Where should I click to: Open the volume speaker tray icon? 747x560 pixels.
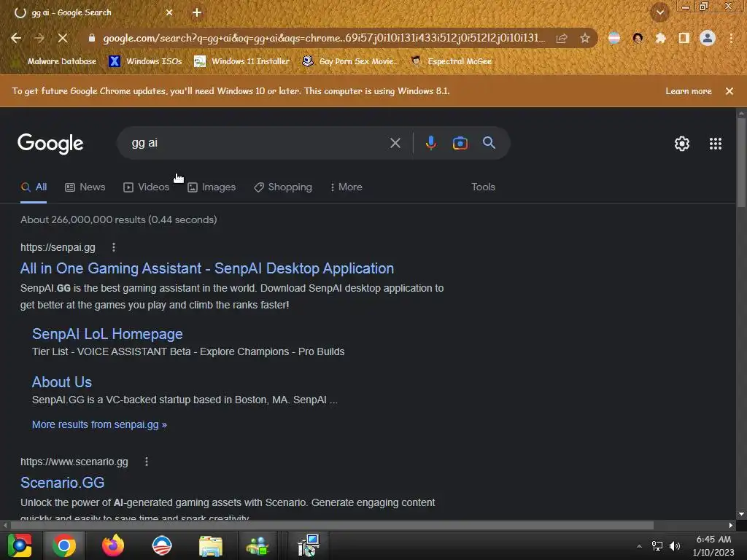[675, 546]
